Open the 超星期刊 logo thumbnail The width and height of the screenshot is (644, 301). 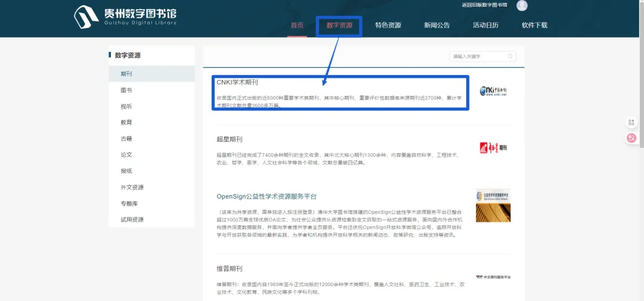pos(493,147)
